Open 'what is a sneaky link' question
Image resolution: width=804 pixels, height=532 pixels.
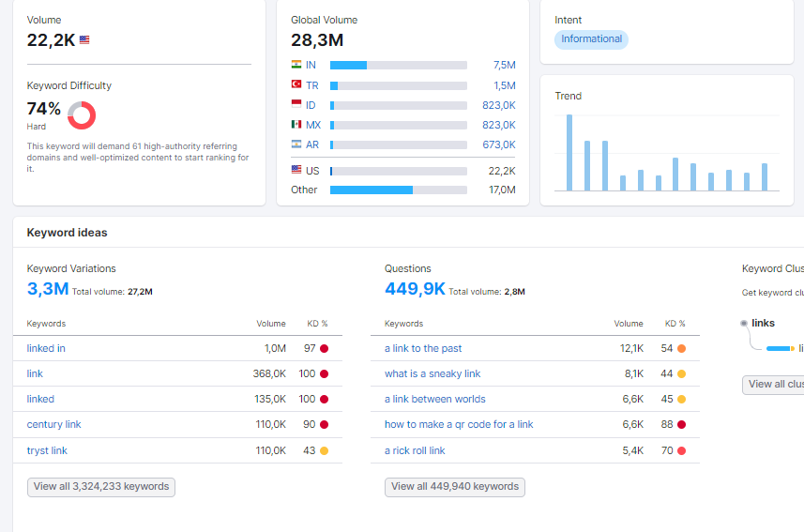(432, 373)
